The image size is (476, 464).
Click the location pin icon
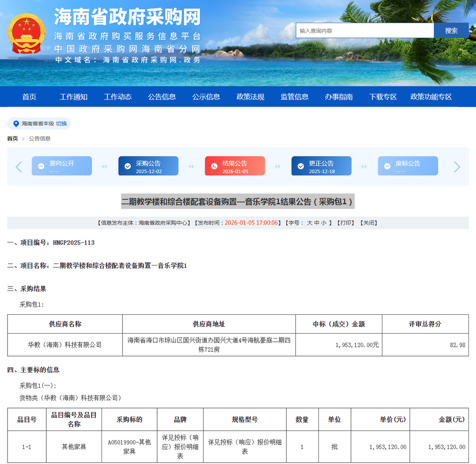(16, 124)
